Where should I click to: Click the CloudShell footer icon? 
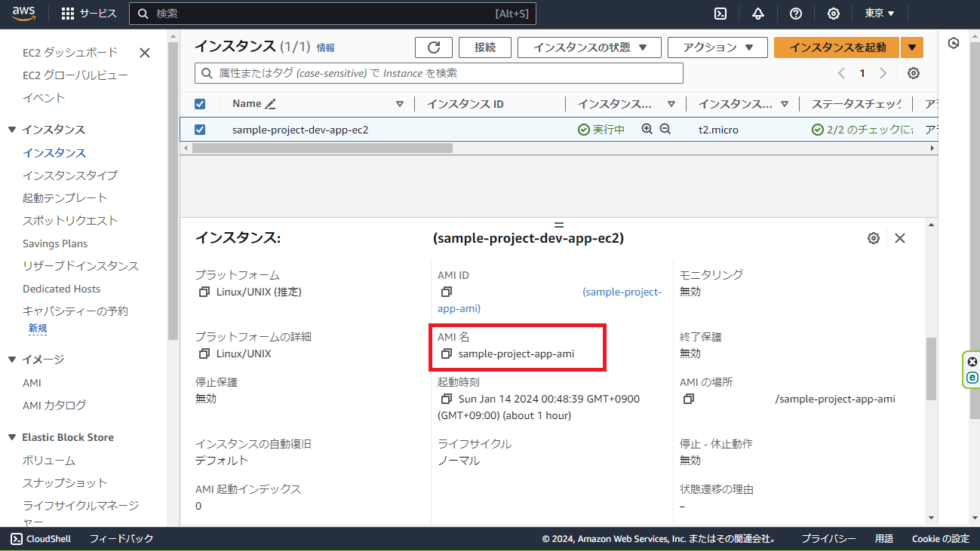17,539
